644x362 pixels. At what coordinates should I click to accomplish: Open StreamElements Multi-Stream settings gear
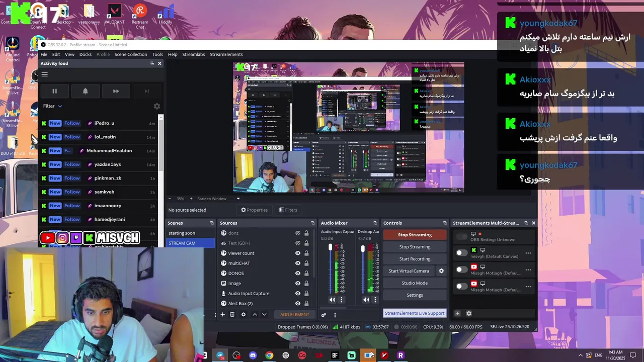pos(469,313)
